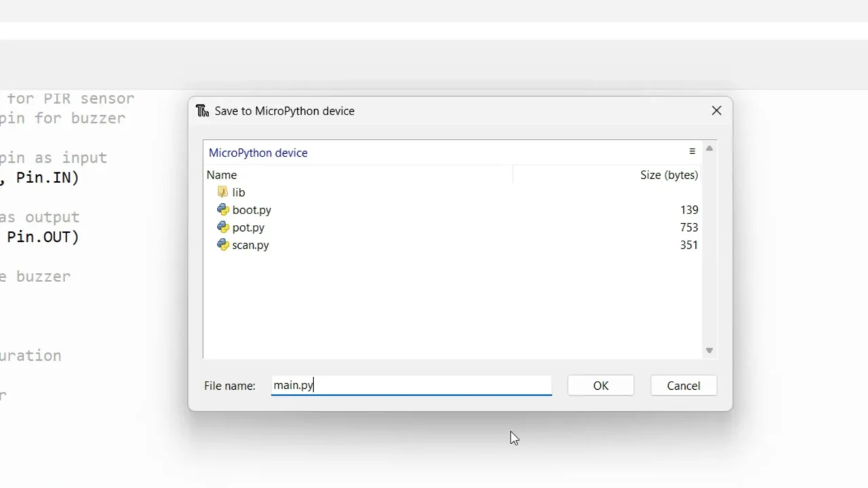Click the 351 size value for scan.py
The image size is (868, 488).
click(x=689, y=245)
